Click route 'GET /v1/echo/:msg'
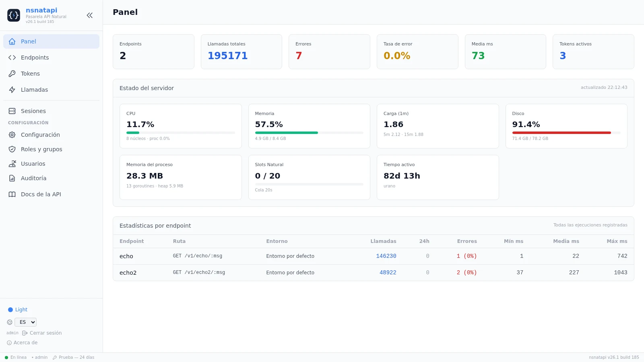The image size is (644, 362). click(198, 256)
